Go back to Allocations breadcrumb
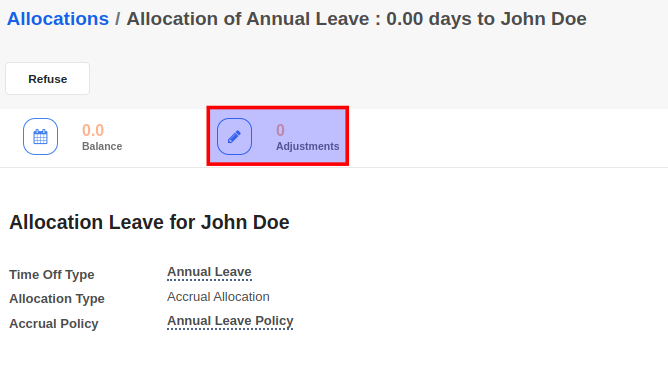Viewport: 668px width, 382px height. tap(58, 19)
